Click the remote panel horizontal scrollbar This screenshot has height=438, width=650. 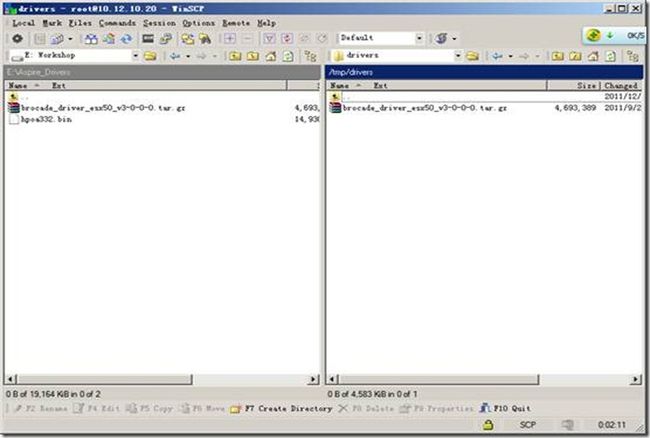438,379
